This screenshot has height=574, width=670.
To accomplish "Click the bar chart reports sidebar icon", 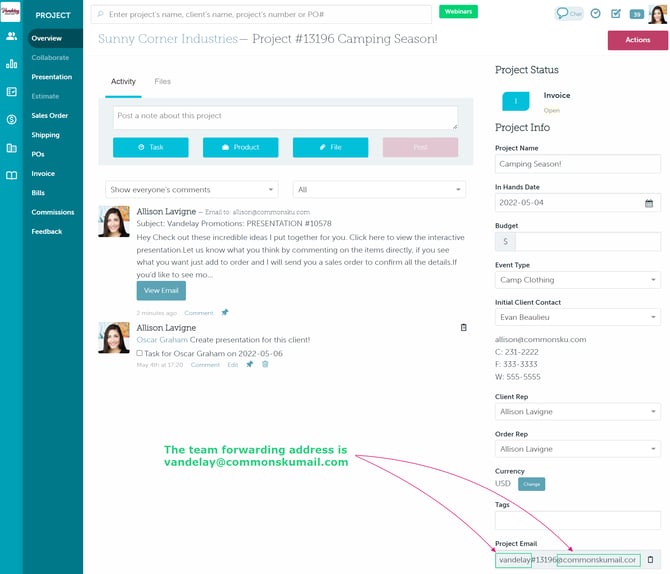I will click(11, 64).
